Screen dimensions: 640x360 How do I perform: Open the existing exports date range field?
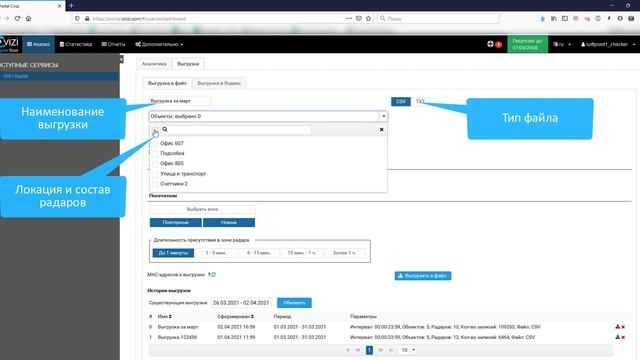pos(241,303)
